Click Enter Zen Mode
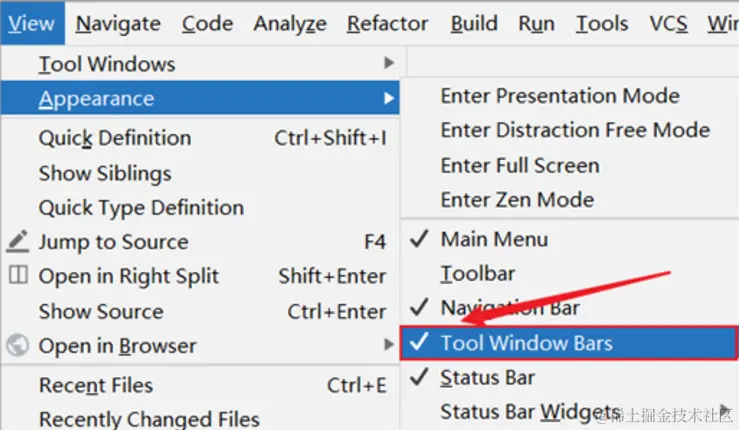The width and height of the screenshot is (739, 430). coord(517,200)
